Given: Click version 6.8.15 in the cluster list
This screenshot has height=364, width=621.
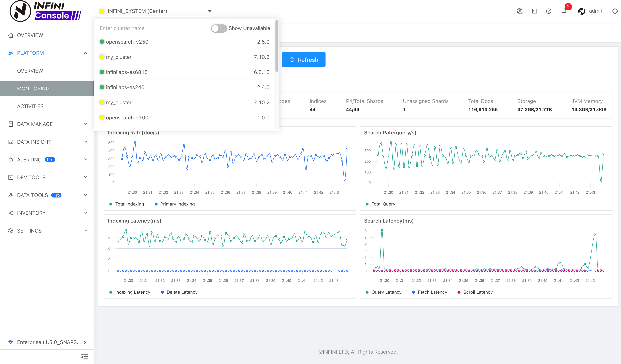Looking at the screenshot, I should [x=261, y=72].
